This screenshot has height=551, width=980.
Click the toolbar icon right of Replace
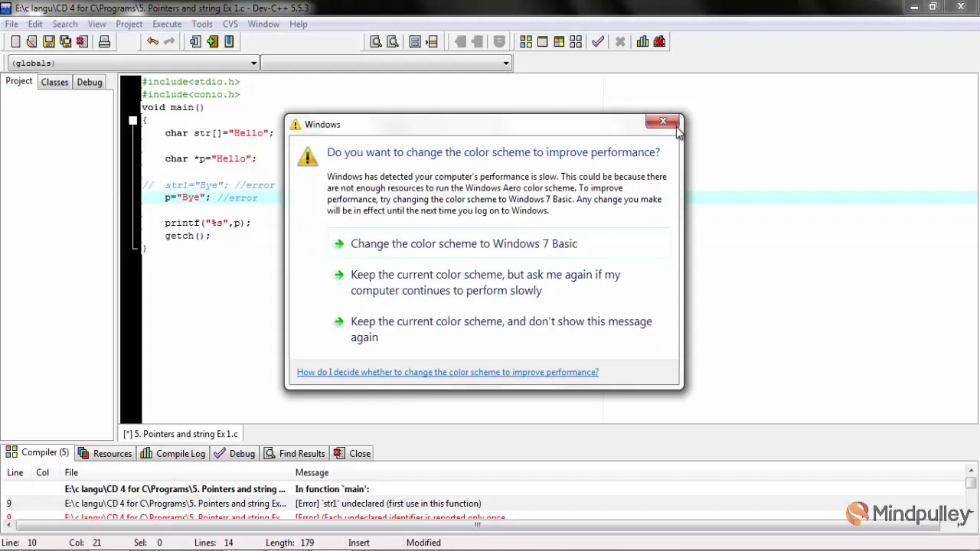point(415,41)
